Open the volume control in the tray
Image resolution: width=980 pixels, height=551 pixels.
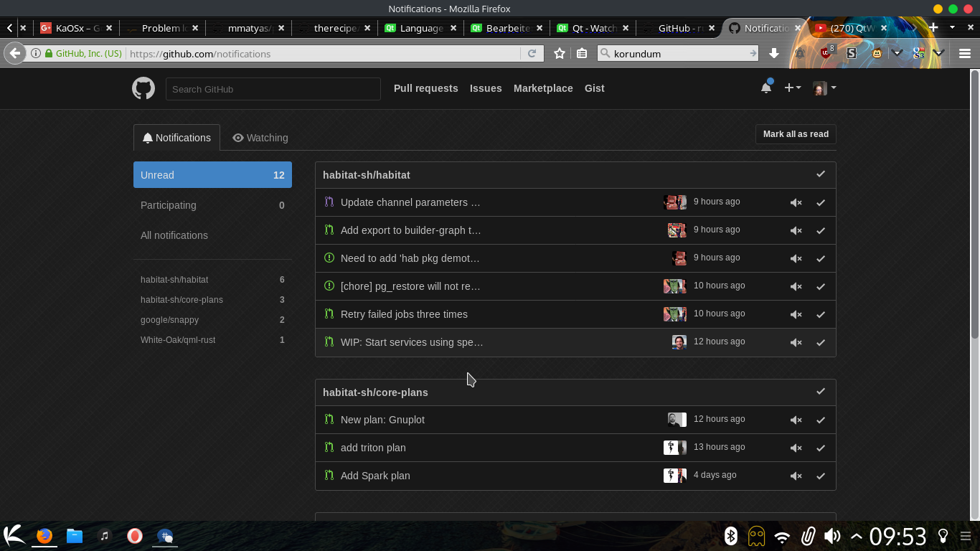(x=832, y=535)
